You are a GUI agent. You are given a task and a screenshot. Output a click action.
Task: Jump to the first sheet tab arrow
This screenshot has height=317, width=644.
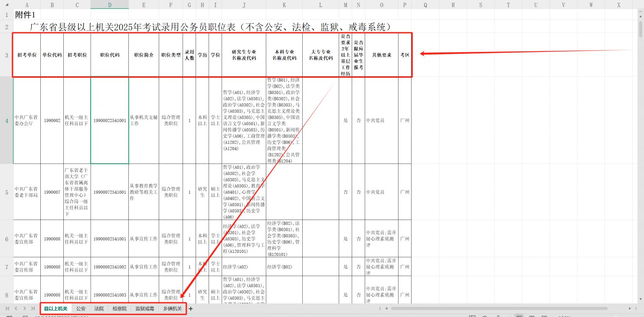pos(7,308)
